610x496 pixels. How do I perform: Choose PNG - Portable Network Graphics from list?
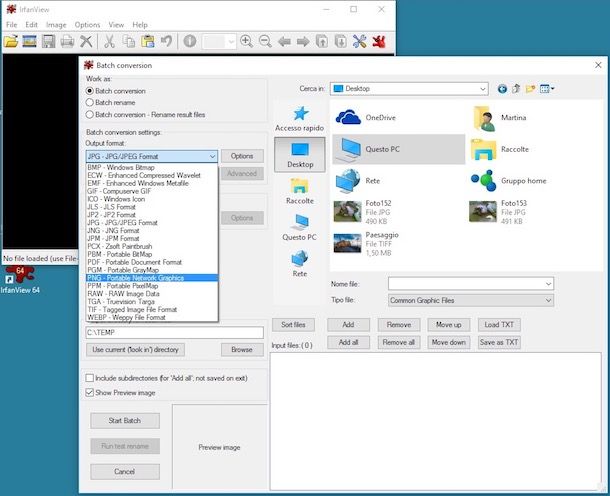(x=152, y=278)
